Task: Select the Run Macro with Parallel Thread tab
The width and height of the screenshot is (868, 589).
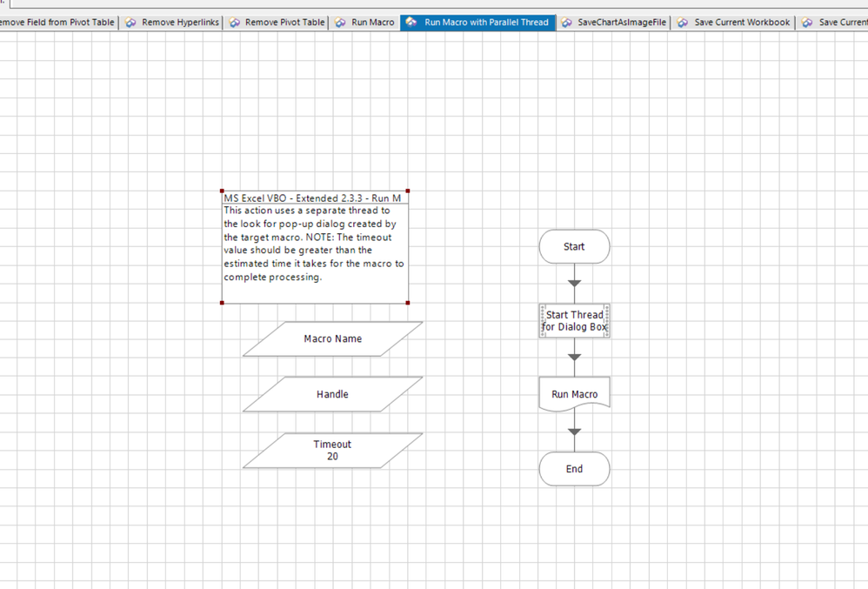Action: pyautogui.click(x=486, y=23)
